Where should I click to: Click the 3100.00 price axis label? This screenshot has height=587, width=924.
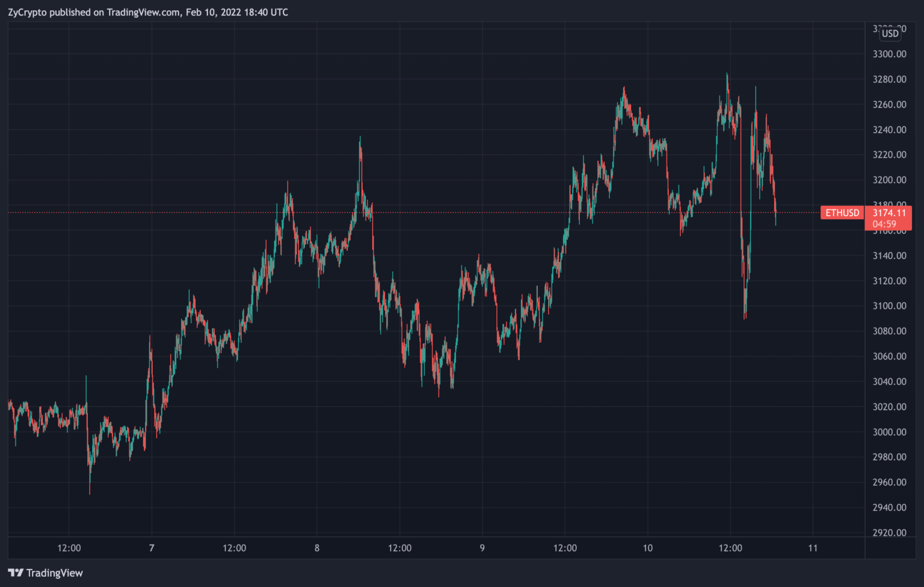(x=889, y=306)
